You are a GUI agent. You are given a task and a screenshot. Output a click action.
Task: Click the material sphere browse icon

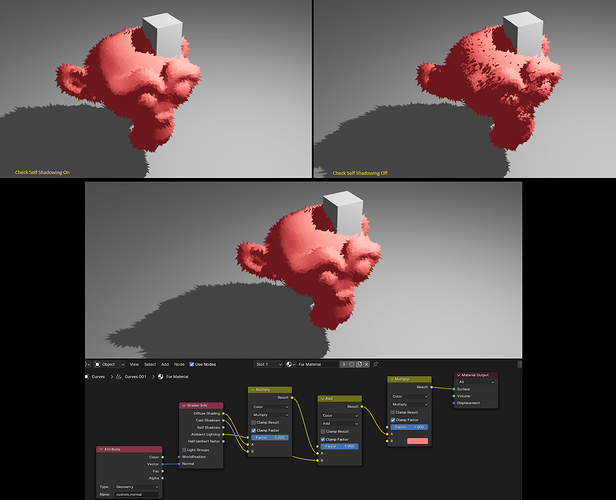tap(291, 364)
